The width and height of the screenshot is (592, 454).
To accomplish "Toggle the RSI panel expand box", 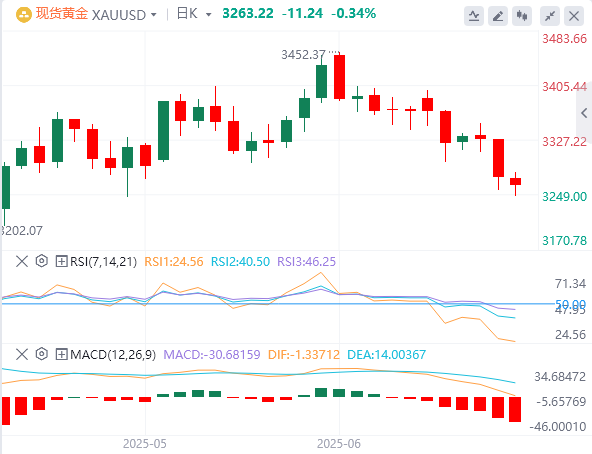I will [61, 261].
